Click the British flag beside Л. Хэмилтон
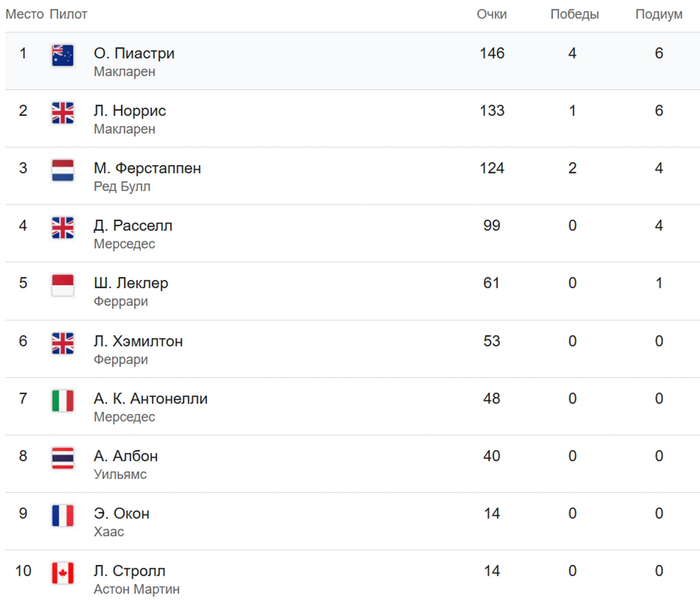This screenshot has height=600, width=700. (x=63, y=343)
